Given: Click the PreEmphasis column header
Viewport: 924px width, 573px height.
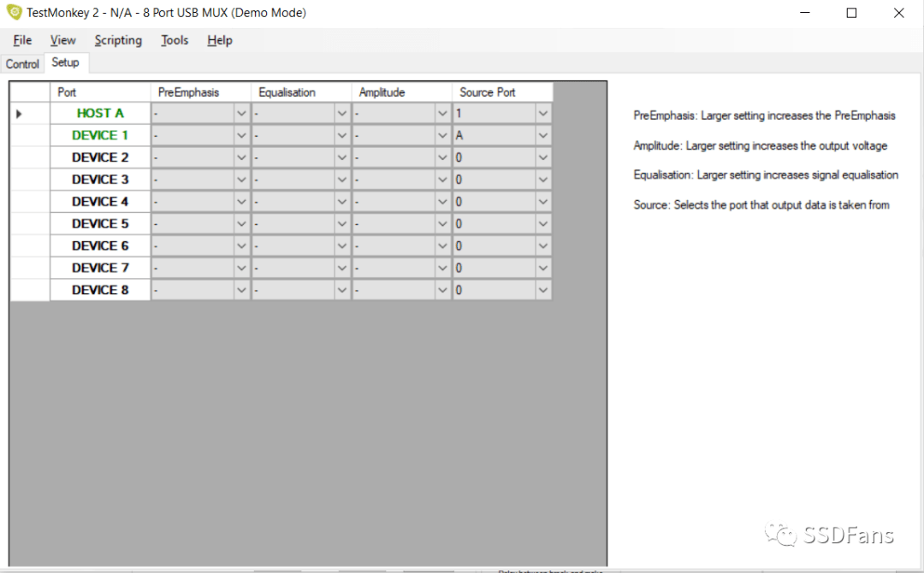Looking at the screenshot, I should [201, 92].
